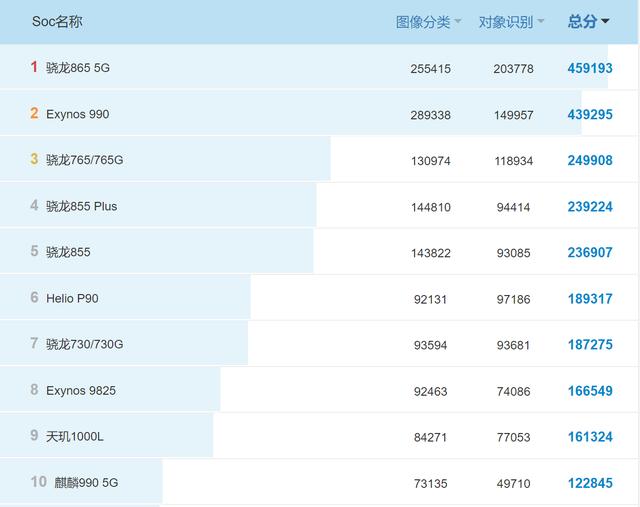Click the Soc名称 column header

[57, 21]
